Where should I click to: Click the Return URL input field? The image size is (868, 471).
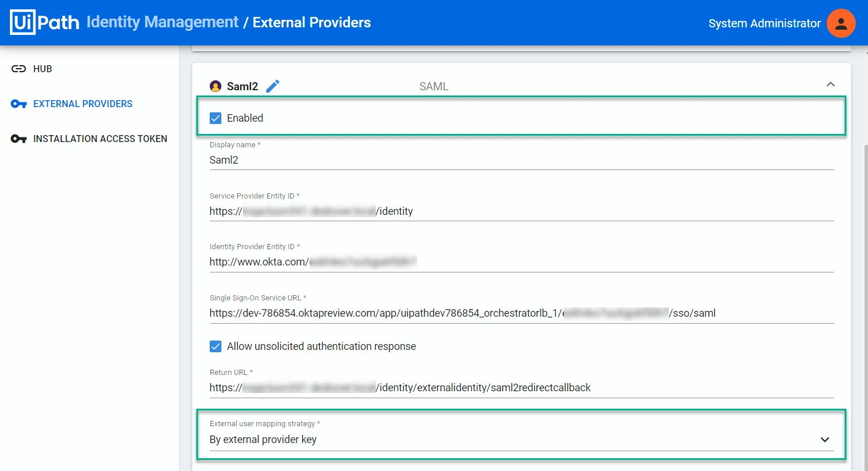521,388
